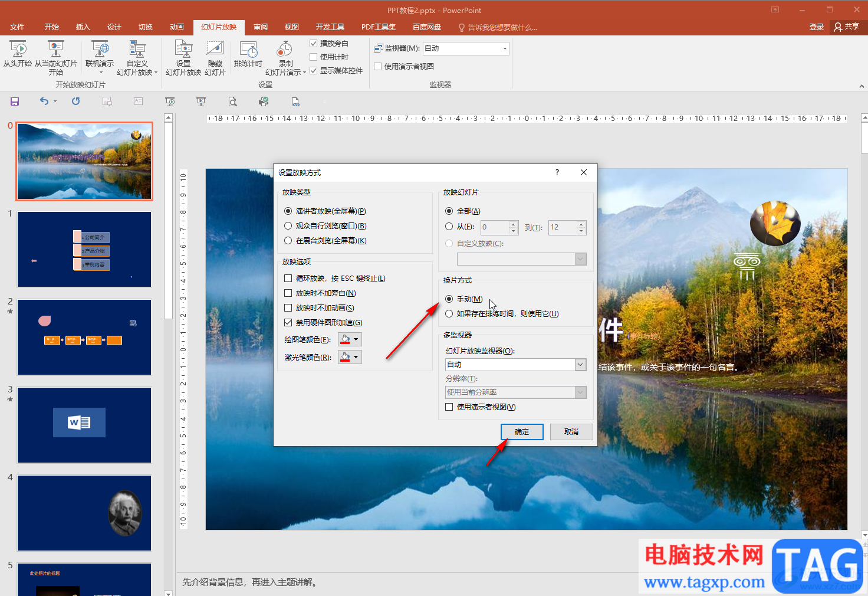The width and height of the screenshot is (868, 596).
Task: Switch to the 开发工具 ribbon tab
Action: (330, 27)
